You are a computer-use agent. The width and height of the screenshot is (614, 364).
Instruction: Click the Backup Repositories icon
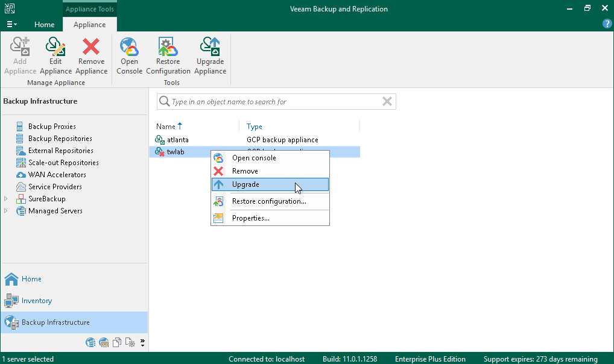19,139
